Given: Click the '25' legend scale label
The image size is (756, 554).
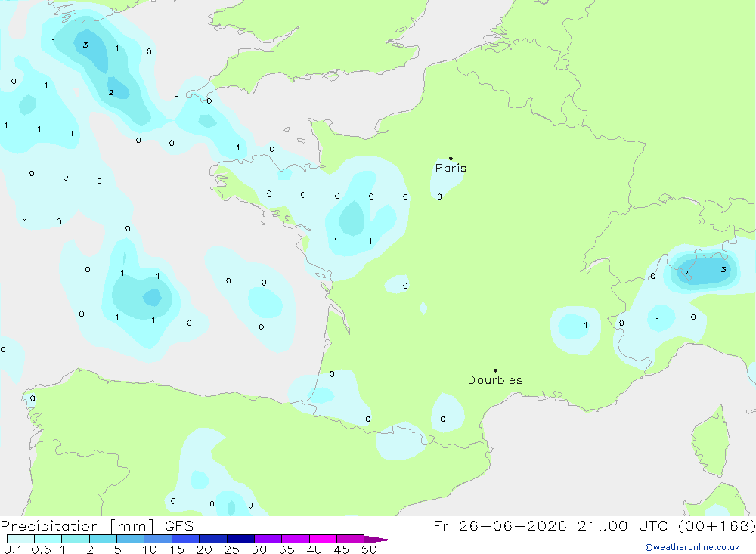Looking at the screenshot, I should pyautogui.click(x=231, y=549).
